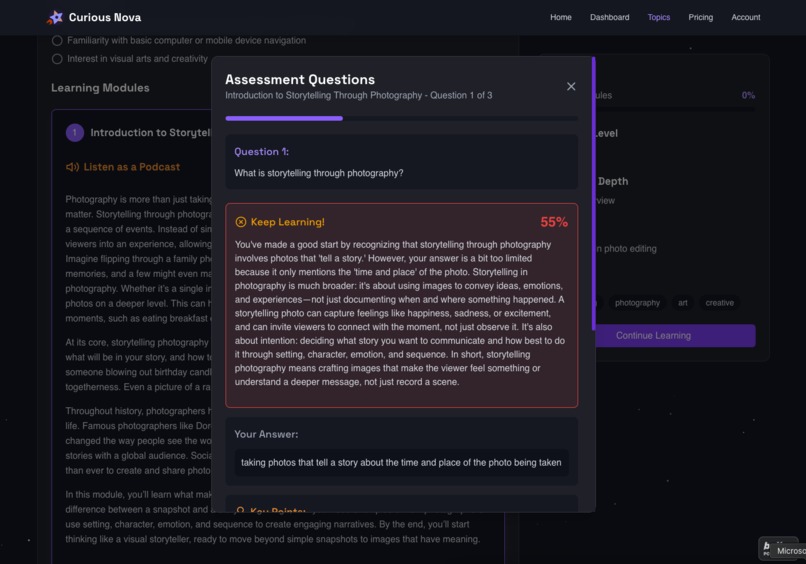
Task: Click the 55% score value
Action: click(x=554, y=222)
